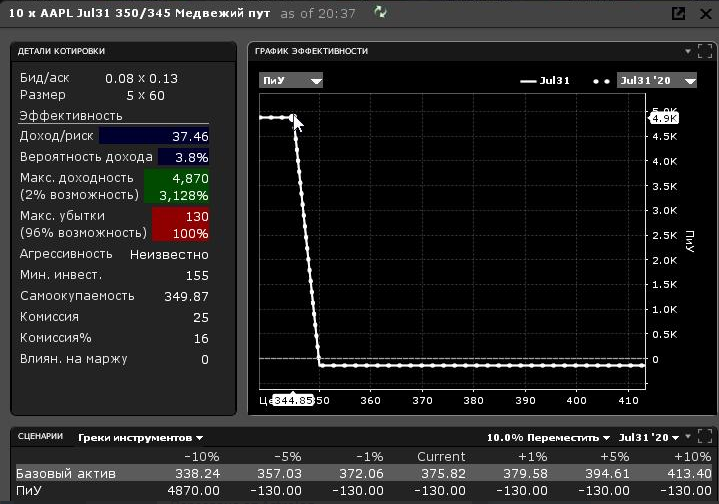Click the red 100% loss value
This screenshot has height=504, width=719.
tap(191, 233)
